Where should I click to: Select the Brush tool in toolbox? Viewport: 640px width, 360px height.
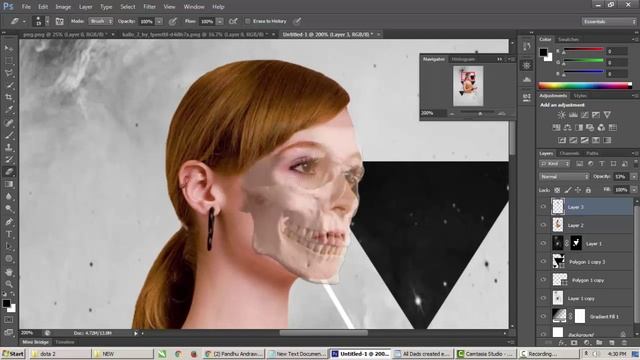coord(9,135)
